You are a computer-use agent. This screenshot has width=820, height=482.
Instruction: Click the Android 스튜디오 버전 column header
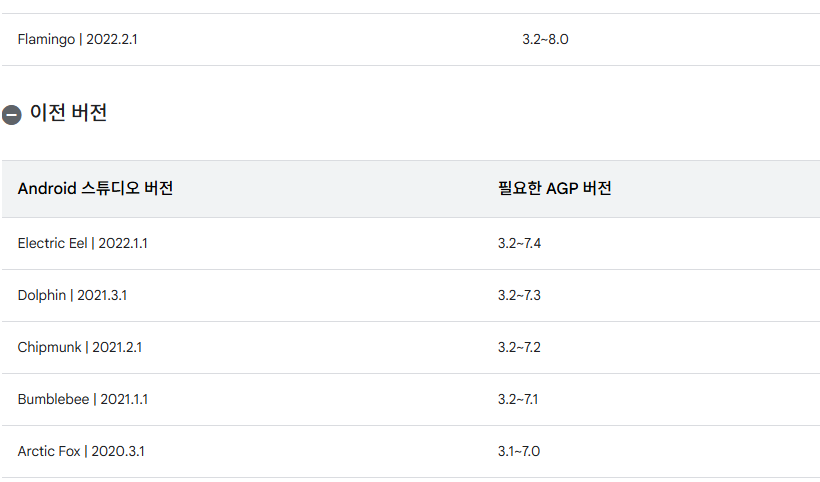[95, 188]
